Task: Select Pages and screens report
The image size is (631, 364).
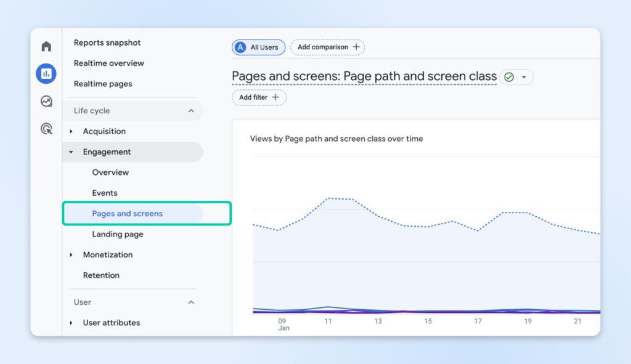Action: point(128,214)
